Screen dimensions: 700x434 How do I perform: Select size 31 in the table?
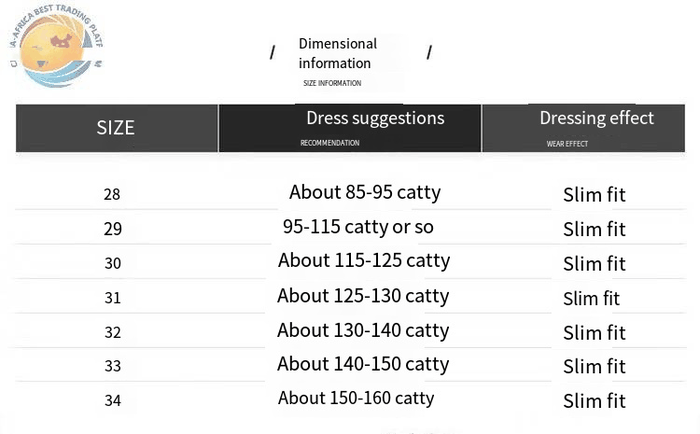112,298
